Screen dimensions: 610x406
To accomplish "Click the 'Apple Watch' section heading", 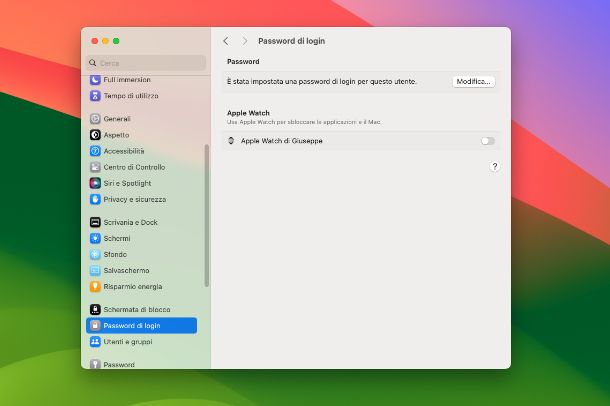I will pos(248,113).
